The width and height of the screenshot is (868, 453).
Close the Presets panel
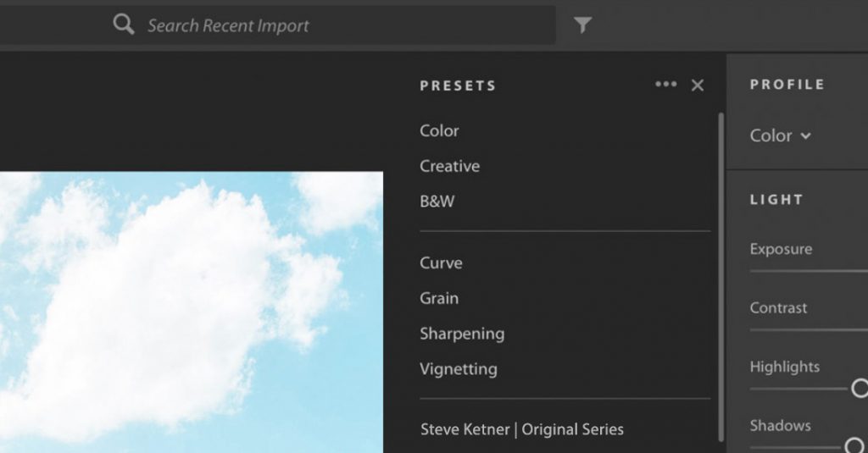click(x=698, y=85)
